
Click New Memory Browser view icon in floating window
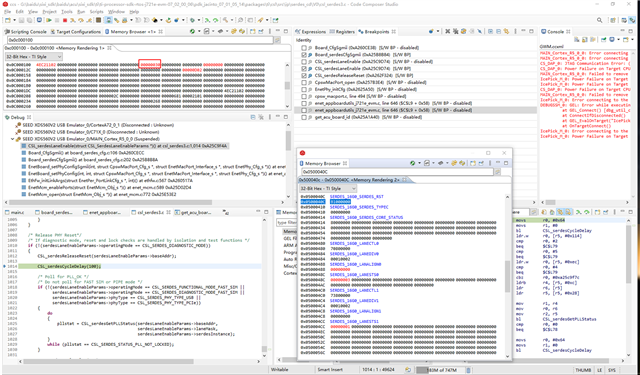pyautogui.click(x=473, y=163)
